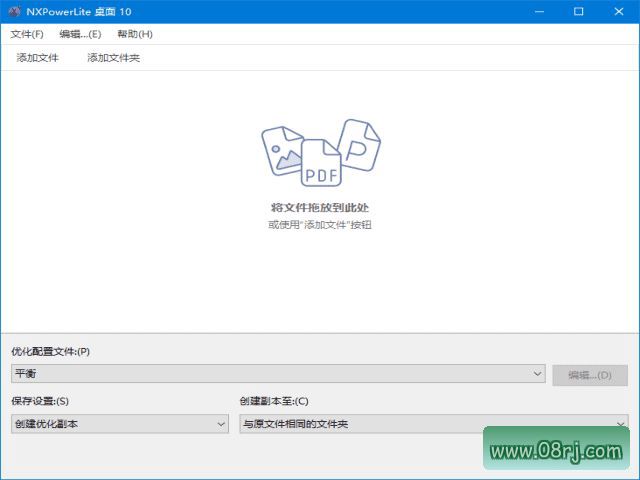Click the 优化配置文件:(P) label
The image size is (640, 480).
pos(51,351)
